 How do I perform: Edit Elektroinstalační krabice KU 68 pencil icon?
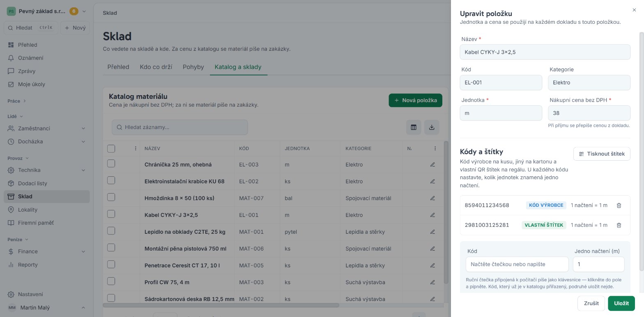pyautogui.click(x=432, y=181)
